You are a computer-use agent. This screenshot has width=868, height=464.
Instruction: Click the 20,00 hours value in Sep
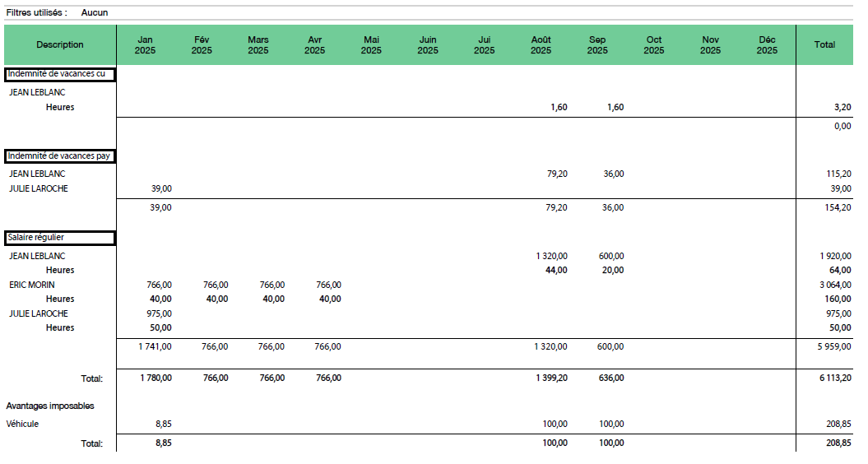(613, 270)
